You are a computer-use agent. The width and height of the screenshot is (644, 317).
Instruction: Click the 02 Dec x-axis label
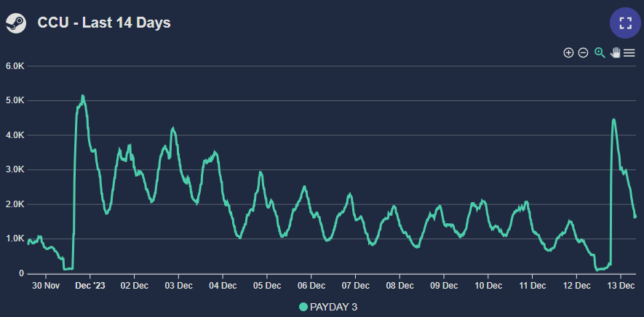[x=135, y=286]
